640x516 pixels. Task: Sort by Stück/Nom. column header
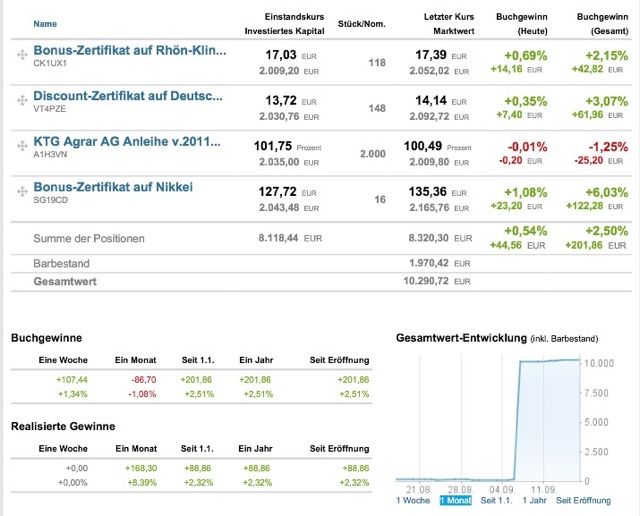362,22
